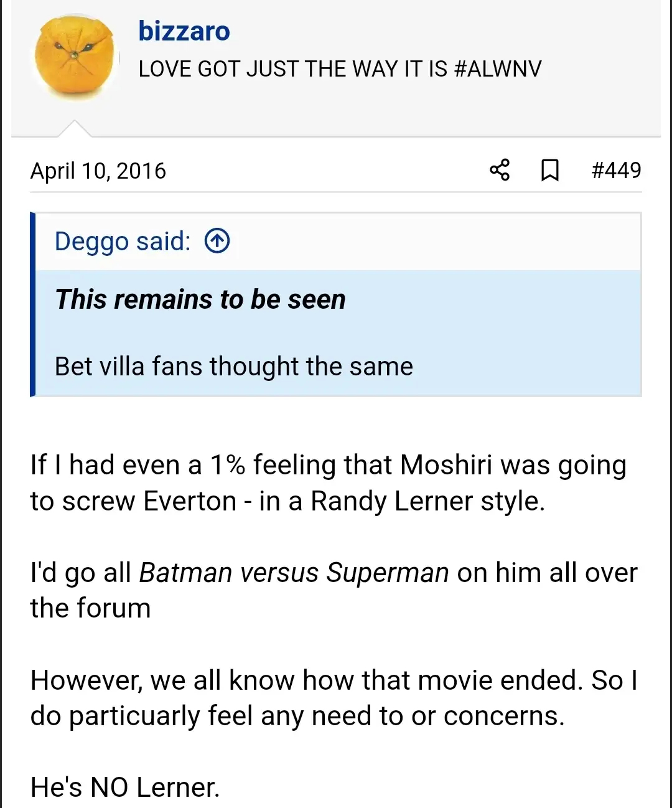
Task: Select the quoted text Bet villa fans thought the same
Action: pos(234,366)
